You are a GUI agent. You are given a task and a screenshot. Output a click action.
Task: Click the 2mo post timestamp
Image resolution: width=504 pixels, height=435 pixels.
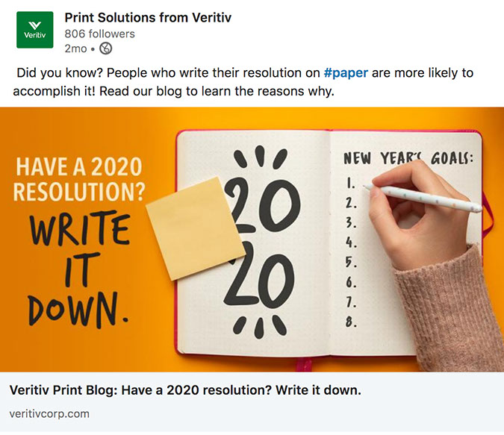[x=75, y=48]
